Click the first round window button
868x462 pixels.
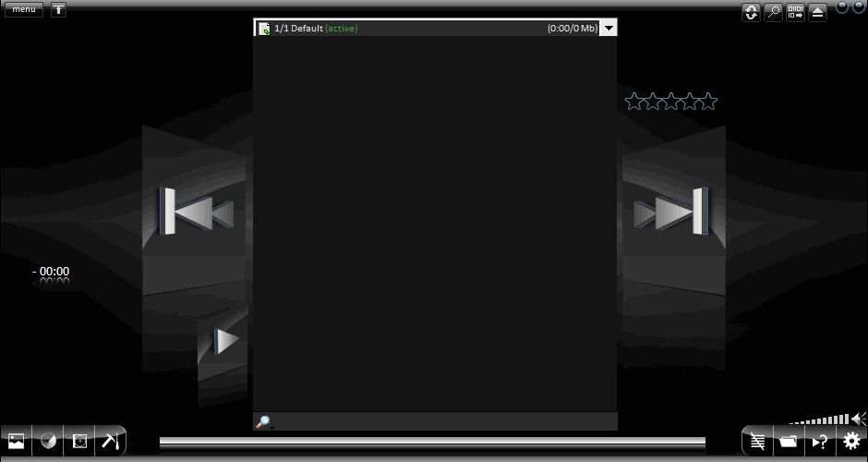(x=842, y=6)
